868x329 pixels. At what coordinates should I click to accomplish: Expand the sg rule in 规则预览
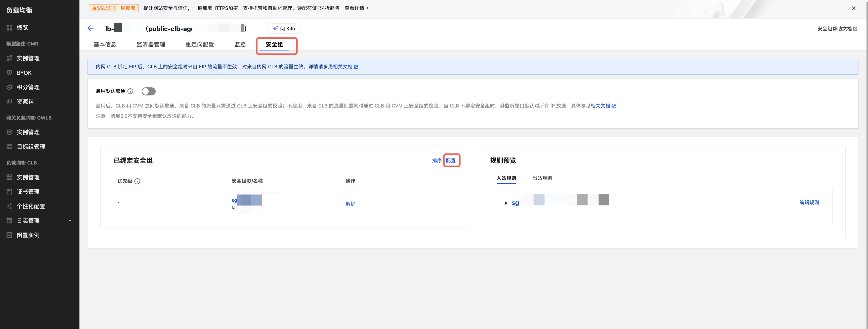click(506, 203)
